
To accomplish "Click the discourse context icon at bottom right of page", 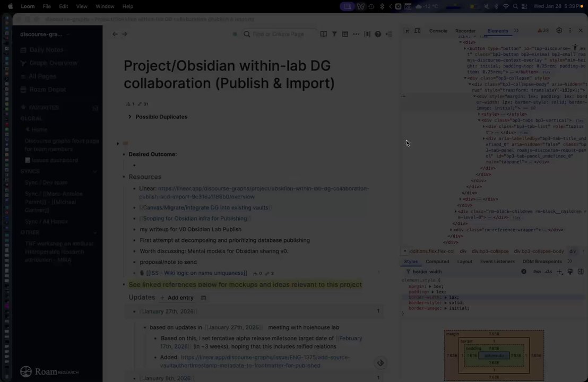I will [381, 362].
